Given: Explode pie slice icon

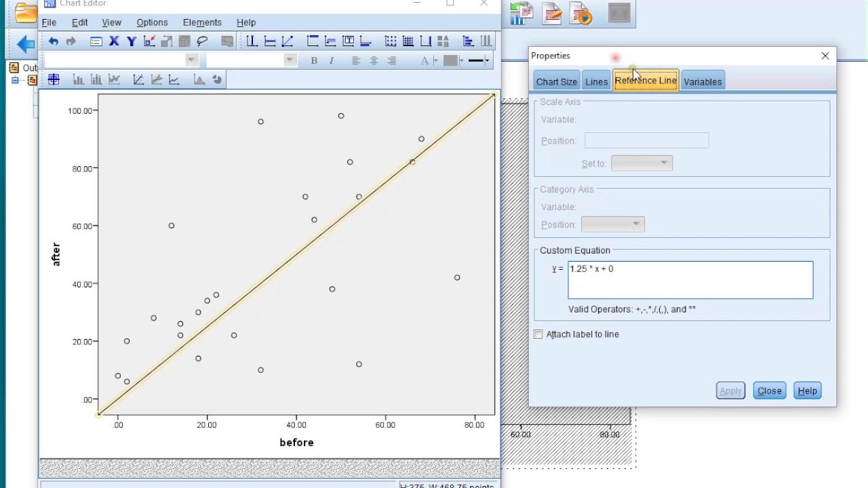Looking at the screenshot, I should click(217, 79).
